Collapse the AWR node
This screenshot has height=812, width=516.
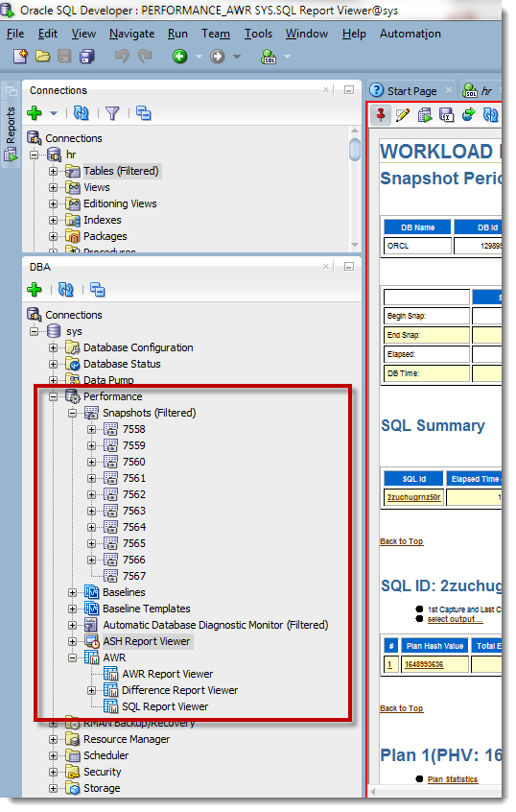(x=73, y=657)
